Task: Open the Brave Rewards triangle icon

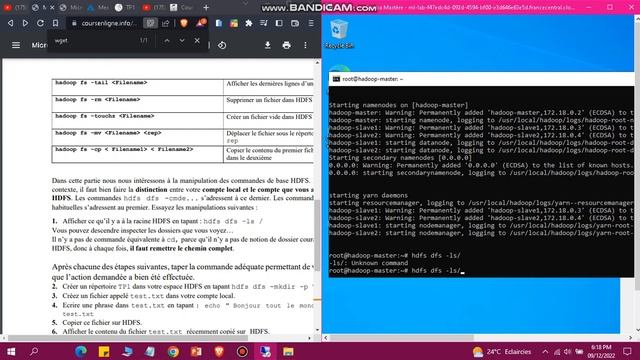Action: click(x=201, y=23)
